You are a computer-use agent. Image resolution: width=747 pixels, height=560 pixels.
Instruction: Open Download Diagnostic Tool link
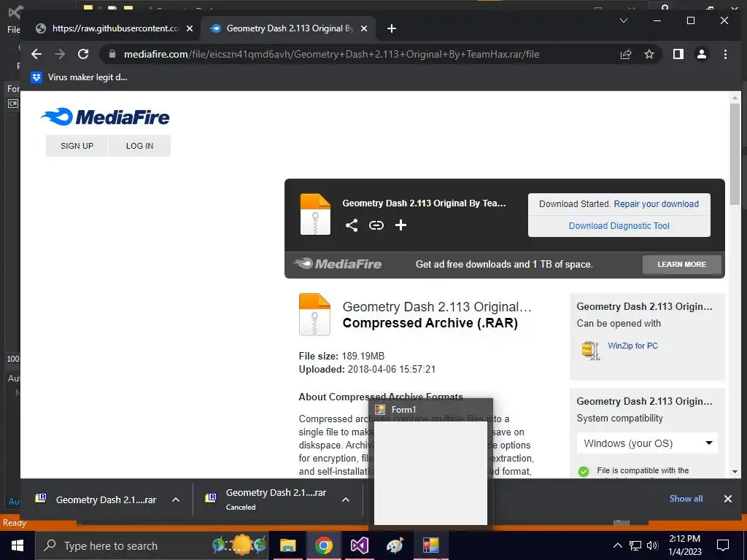click(619, 226)
